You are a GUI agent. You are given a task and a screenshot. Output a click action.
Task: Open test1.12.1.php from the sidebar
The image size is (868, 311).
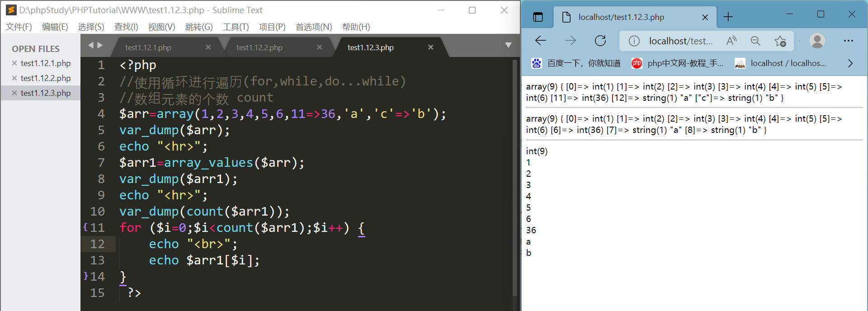[46, 63]
